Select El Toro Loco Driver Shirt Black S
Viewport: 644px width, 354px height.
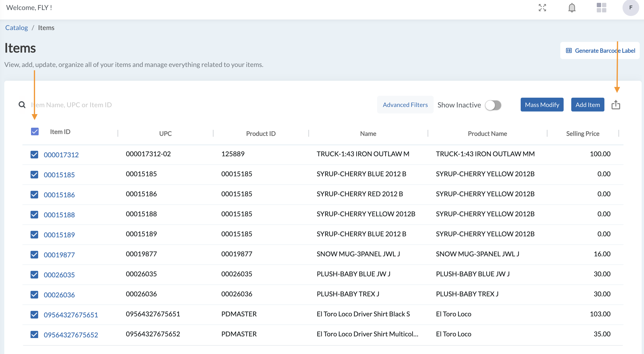click(363, 314)
